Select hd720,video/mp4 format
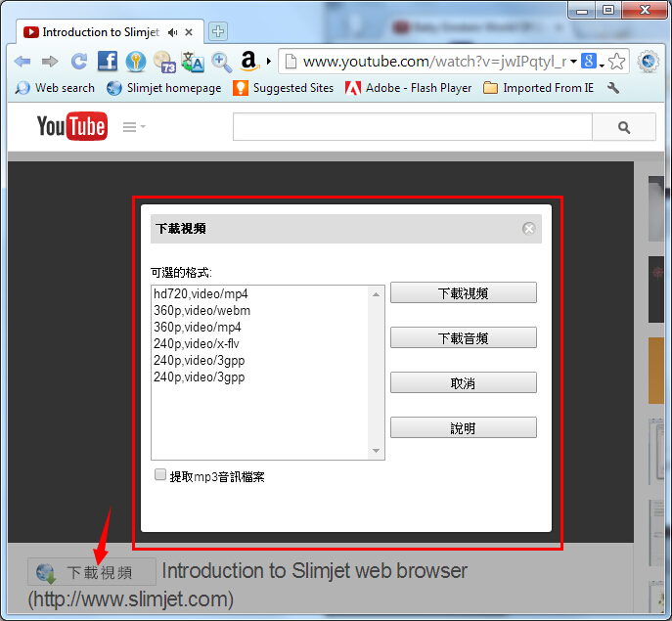672x621 pixels. [260, 294]
